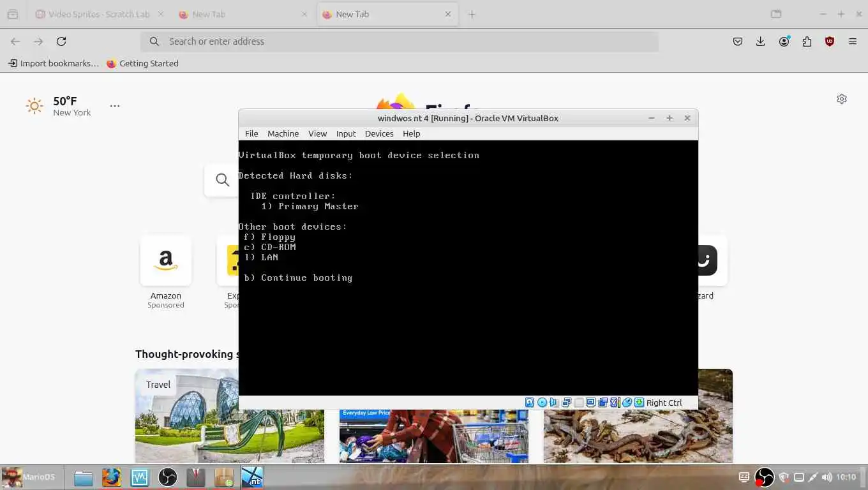The height and width of the screenshot is (490, 868).
Task: Open the Firefox Extensions puzzle icon
Action: pos(807,41)
